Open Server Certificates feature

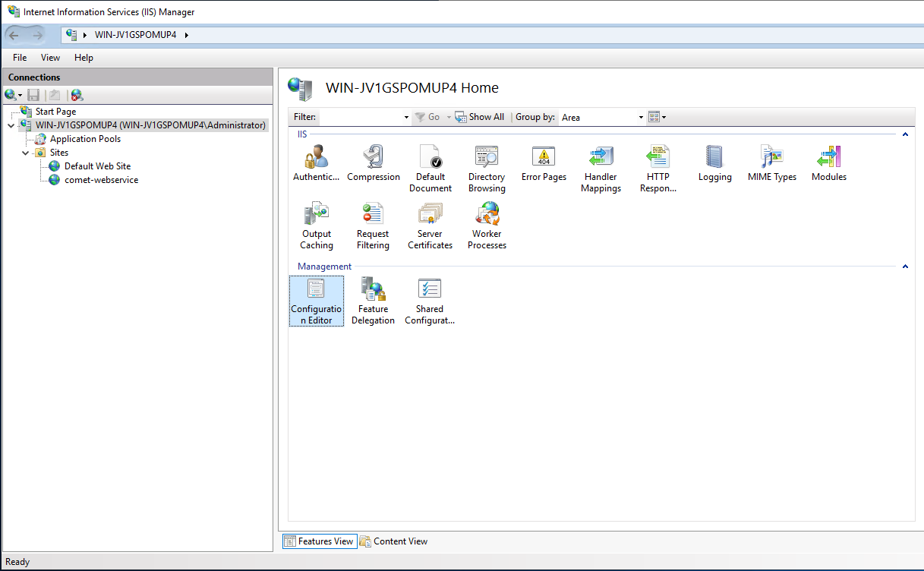[430, 226]
